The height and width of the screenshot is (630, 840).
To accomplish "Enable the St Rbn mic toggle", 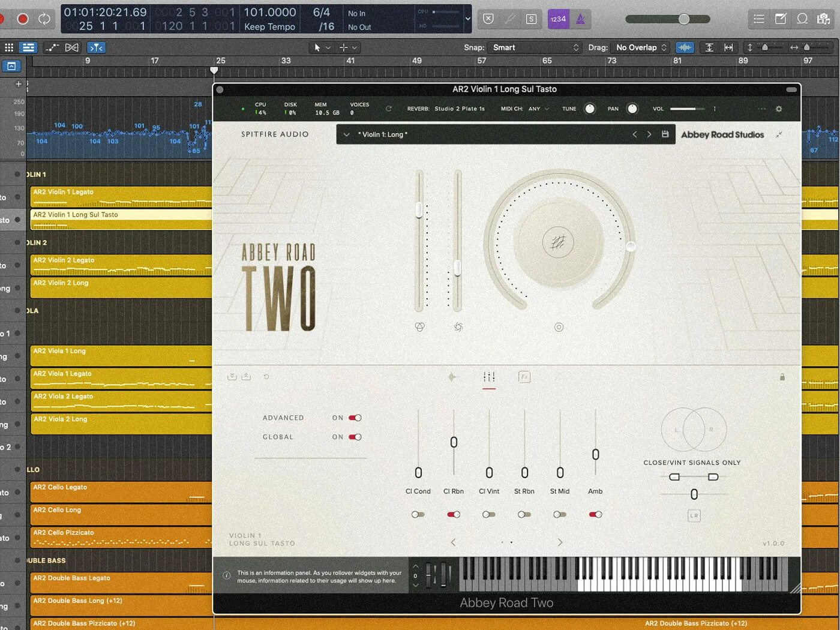I will point(524,515).
